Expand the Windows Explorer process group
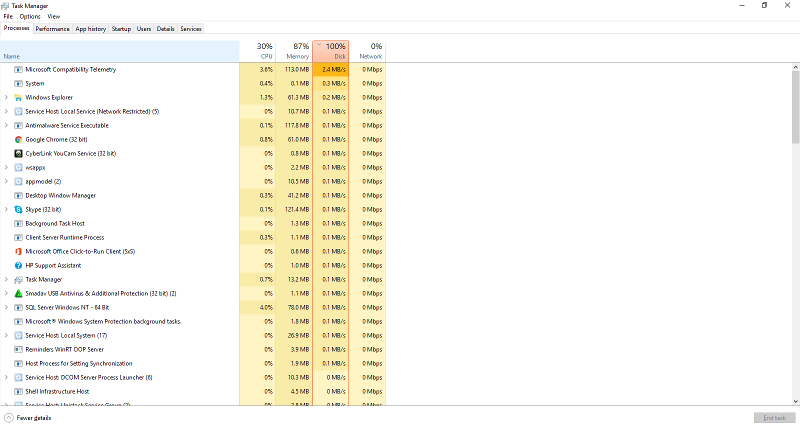This screenshot has height=428, width=800. pyautogui.click(x=6, y=97)
